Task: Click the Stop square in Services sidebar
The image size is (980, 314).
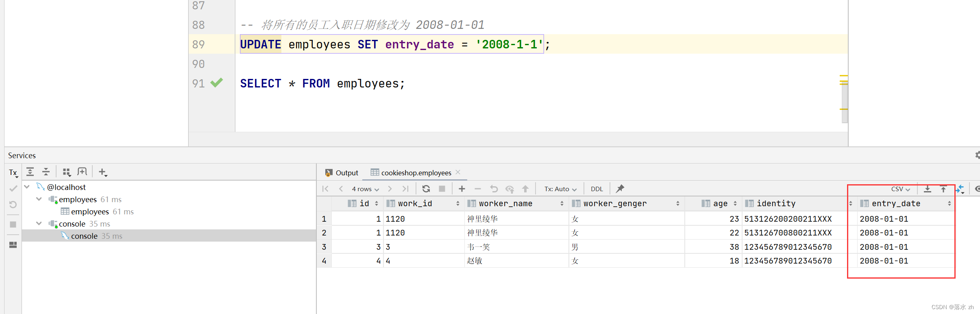Action: (13, 225)
